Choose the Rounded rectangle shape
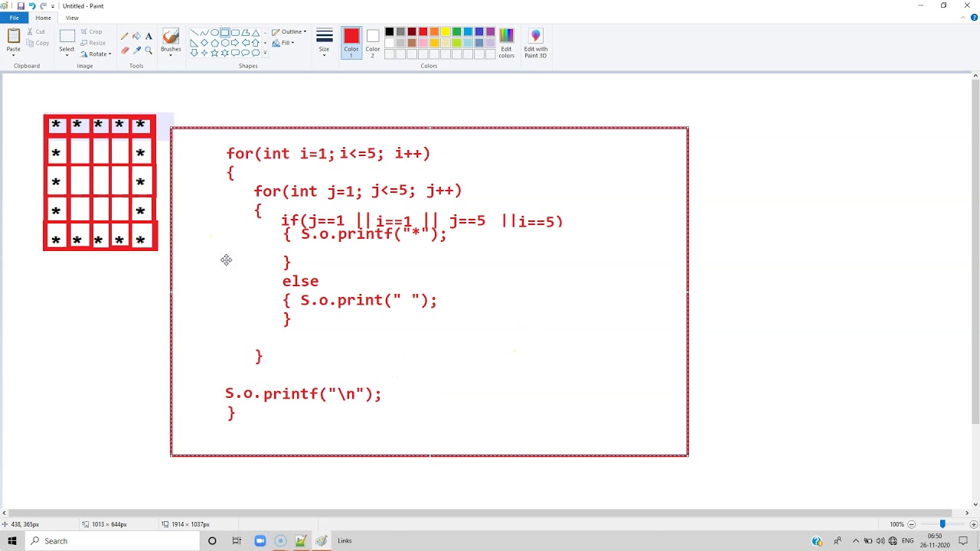The image size is (980, 551). pos(235,33)
